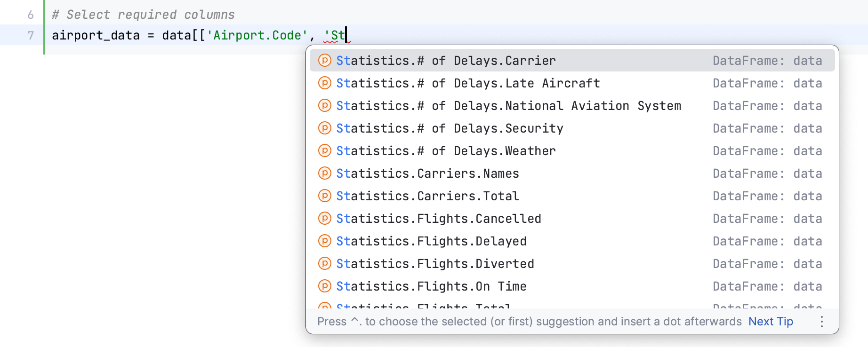
Task: Click the DataFrame: data label beside Statistics.Carriers.Names
Action: click(767, 173)
